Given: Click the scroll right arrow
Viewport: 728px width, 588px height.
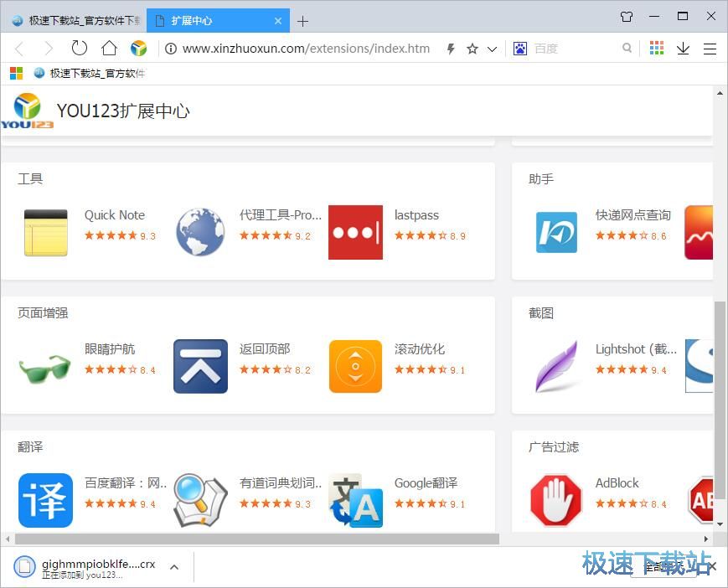Looking at the screenshot, I should [x=705, y=539].
